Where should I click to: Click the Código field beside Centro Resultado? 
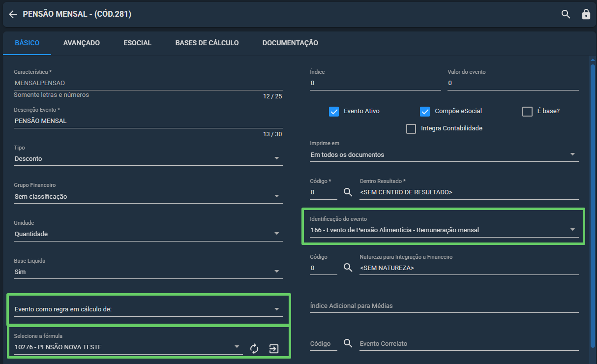tap(324, 192)
